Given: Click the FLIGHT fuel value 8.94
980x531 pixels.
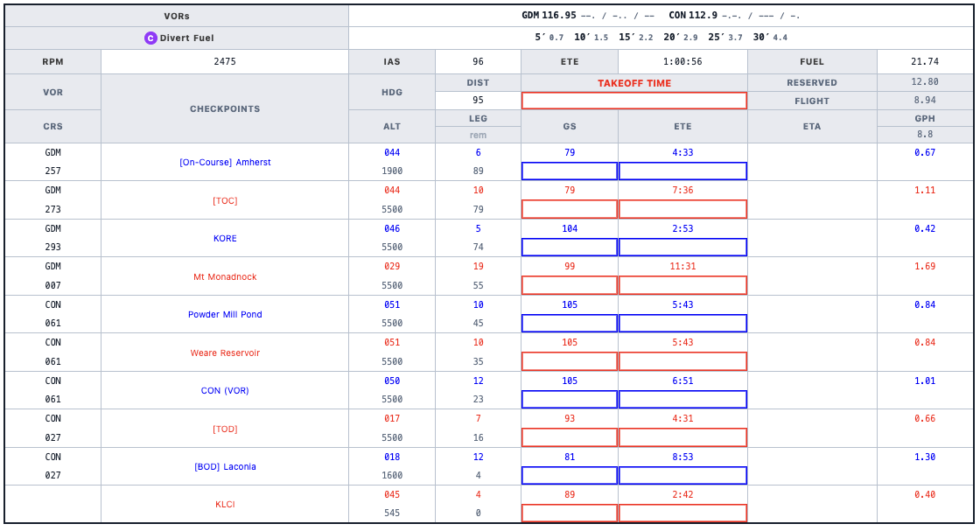Looking at the screenshot, I should pyautogui.click(x=925, y=100).
